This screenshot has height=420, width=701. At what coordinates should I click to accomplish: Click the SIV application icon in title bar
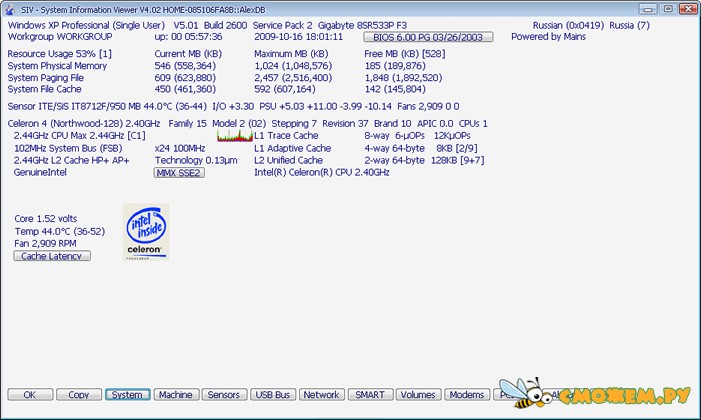(x=9, y=9)
